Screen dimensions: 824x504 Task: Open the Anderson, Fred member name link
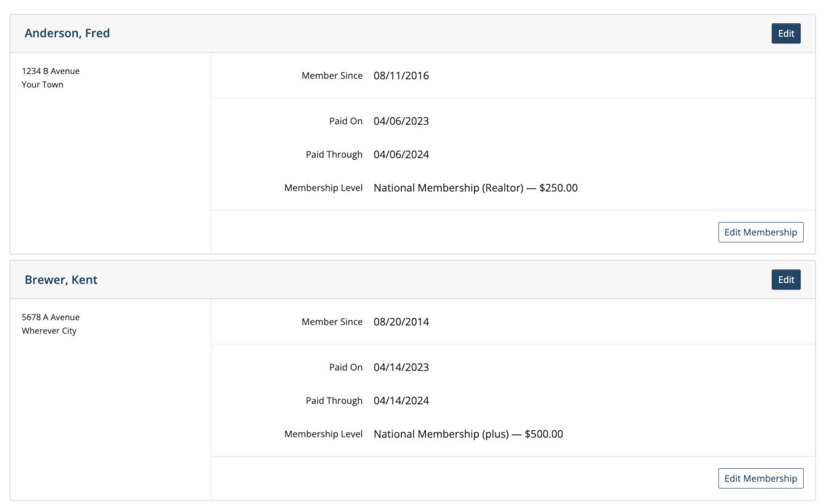click(67, 33)
